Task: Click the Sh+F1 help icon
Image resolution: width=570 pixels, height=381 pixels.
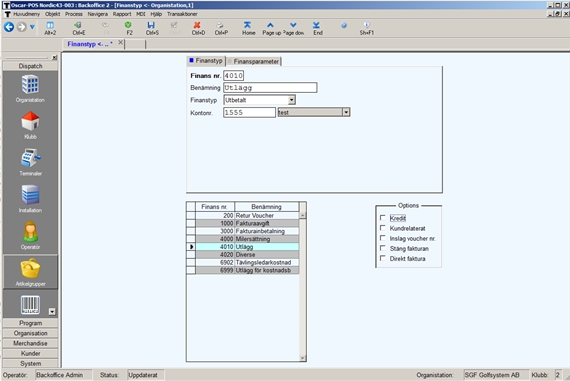Action: pos(366,25)
